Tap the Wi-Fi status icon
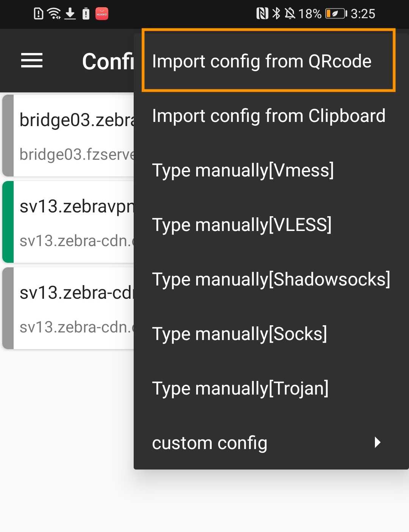 [x=53, y=12]
